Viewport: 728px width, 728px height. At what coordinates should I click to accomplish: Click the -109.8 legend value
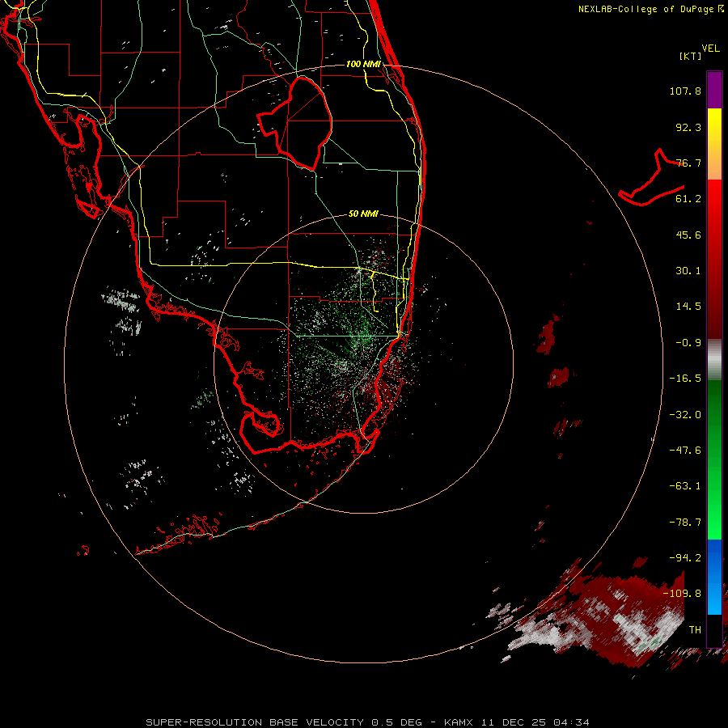pyautogui.click(x=682, y=594)
